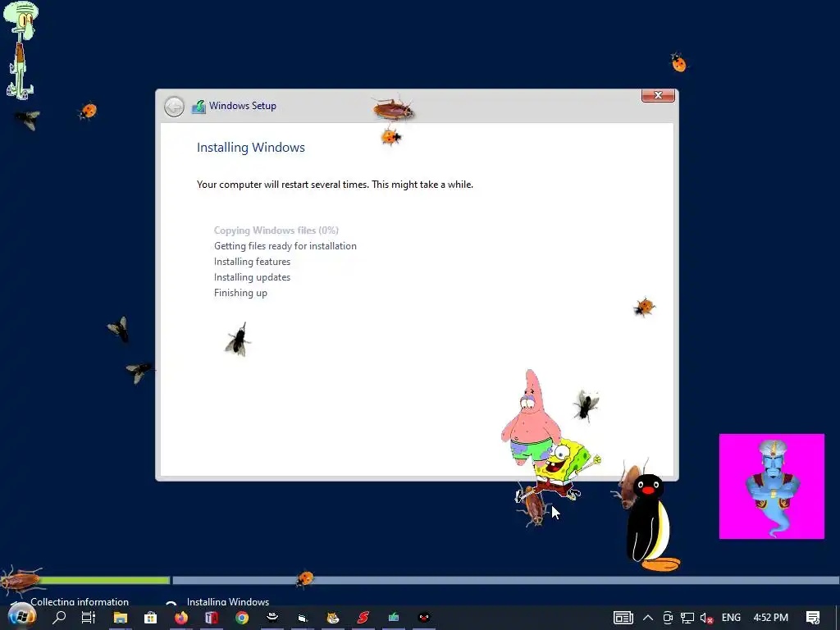Open the red S taskbar app

click(x=363, y=618)
